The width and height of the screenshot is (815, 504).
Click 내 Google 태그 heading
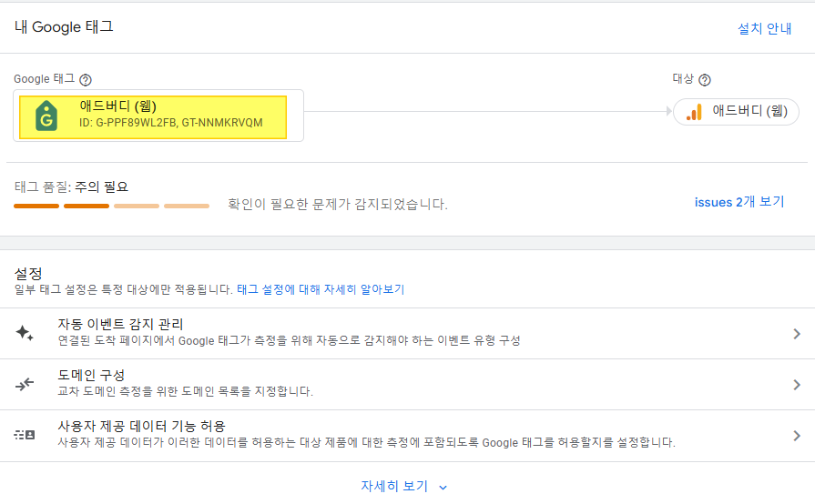[x=64, y=27]
